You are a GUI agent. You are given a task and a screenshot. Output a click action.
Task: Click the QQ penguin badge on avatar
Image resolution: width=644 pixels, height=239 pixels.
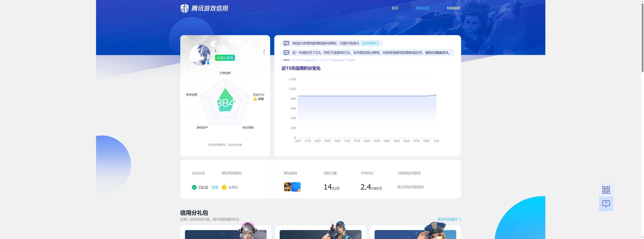point(208,63)
